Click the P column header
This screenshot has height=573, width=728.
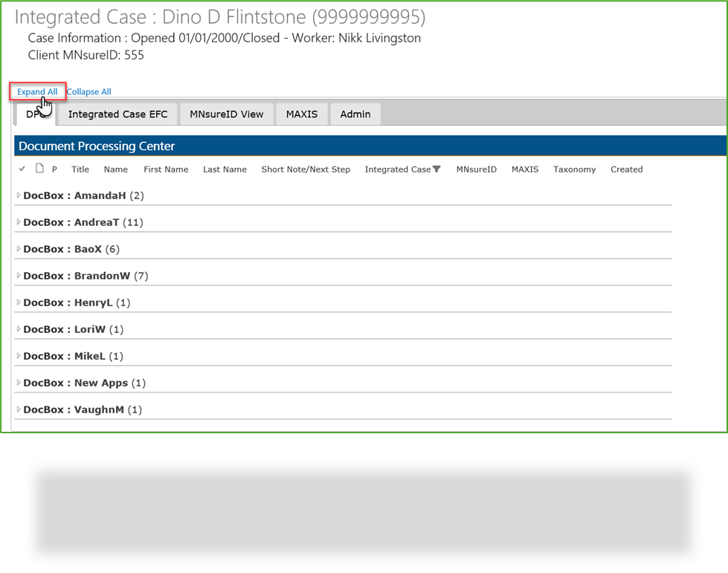tap(54, 169)
